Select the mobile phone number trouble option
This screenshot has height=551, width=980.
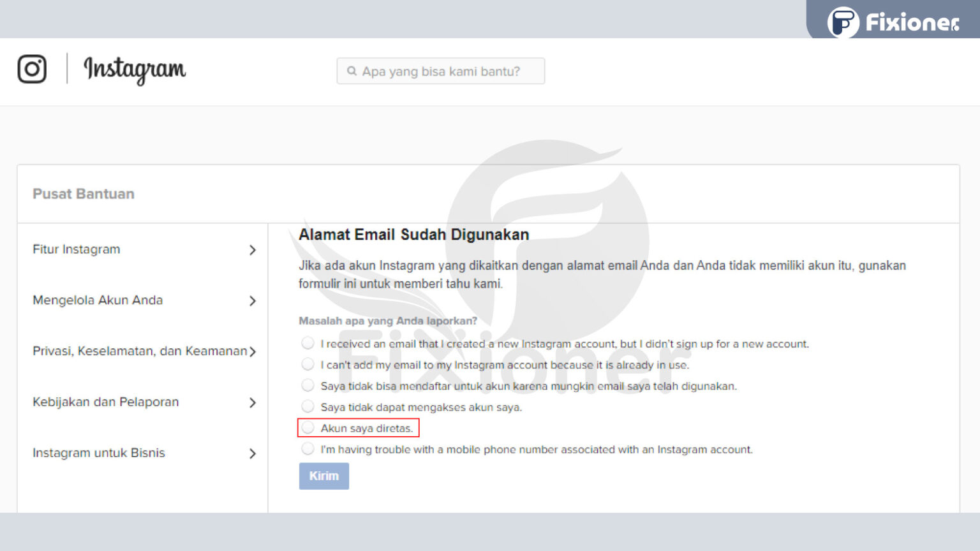coord(308,448)
